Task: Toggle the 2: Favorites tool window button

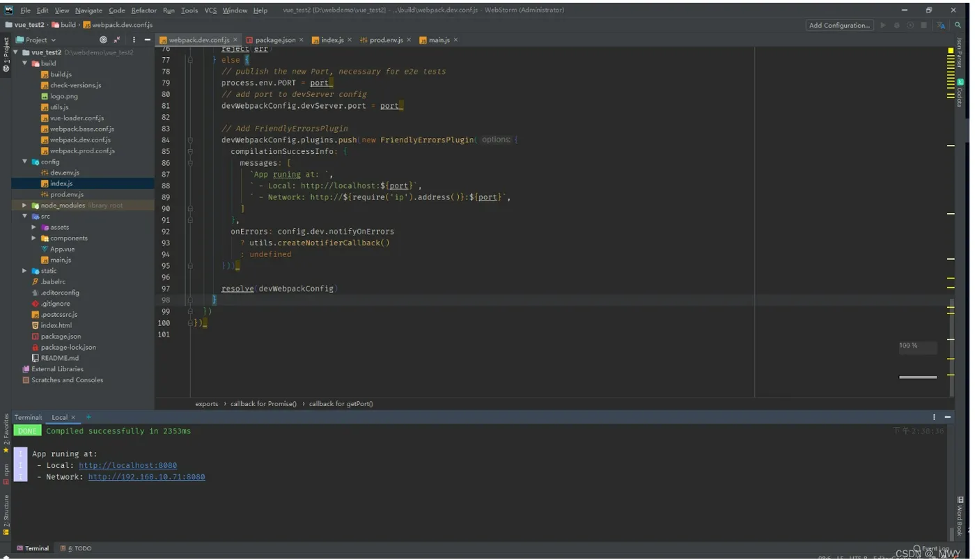Action: tap(6, 433)
